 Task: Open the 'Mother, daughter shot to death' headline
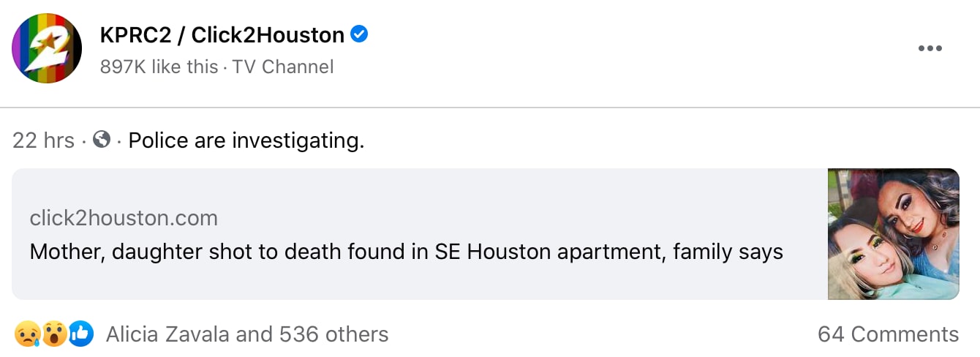(x=406, y=252)
